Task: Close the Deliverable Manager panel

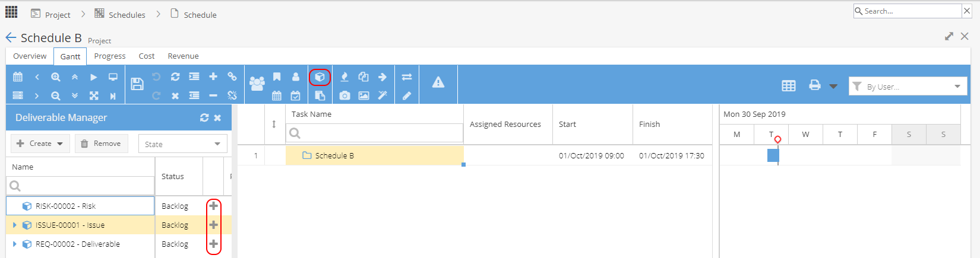Action: (x=217, y=117)
